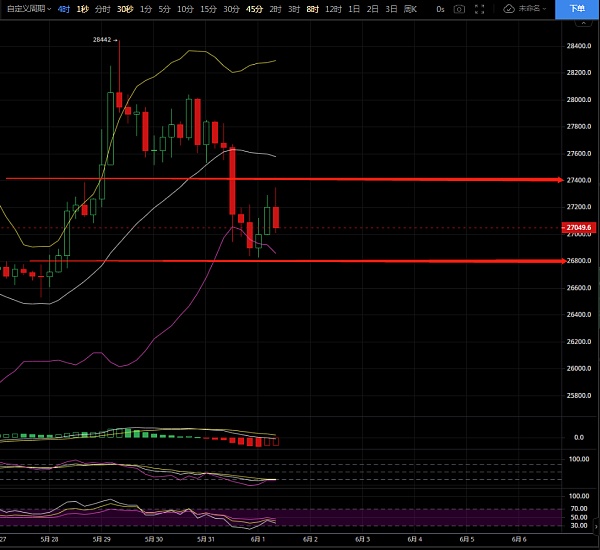Screen dimensions: 600x550
Task: Choose the 3日 chart interval
Action: [x=391, y=9]
